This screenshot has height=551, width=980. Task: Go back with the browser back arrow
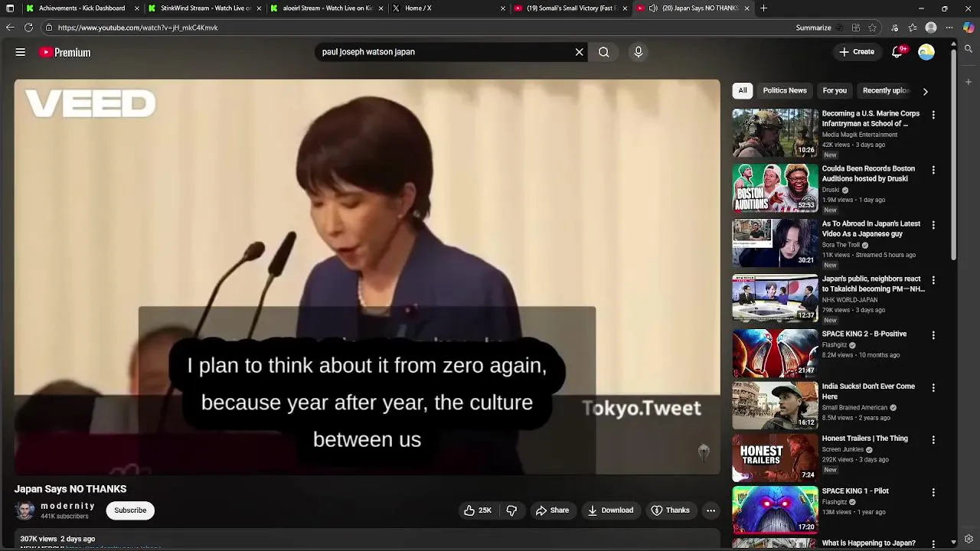9,28
